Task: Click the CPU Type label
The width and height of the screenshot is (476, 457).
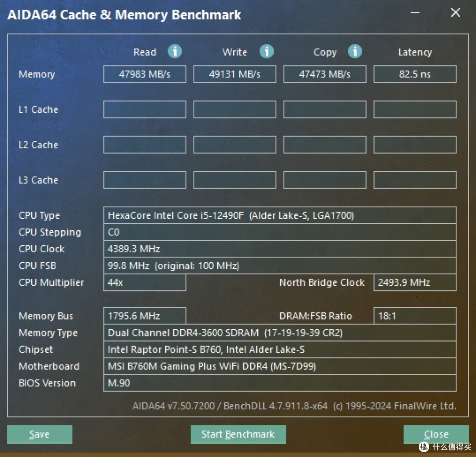Action: (x=39, y=216)
